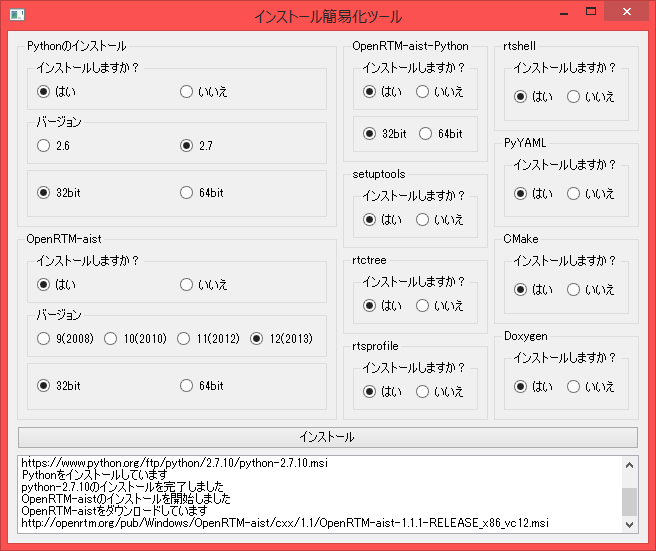This screenshot has width=656, height=551.
Task: Click the OpenRTM-aist-1.1.1-RELEASE_x86_vc12.msi log line
Action: [x=285, y=523]
